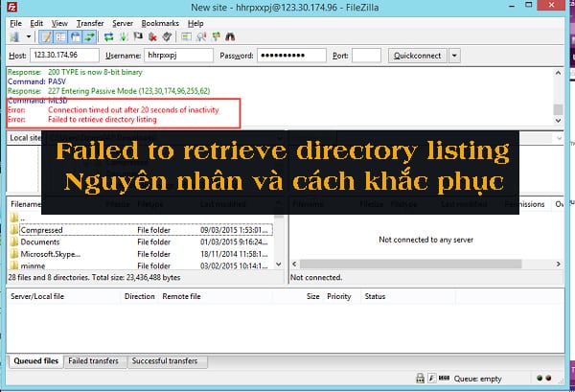The image size is (575, 392).
Task: Click the process queue green arrow icon
Action: [124, 36]
